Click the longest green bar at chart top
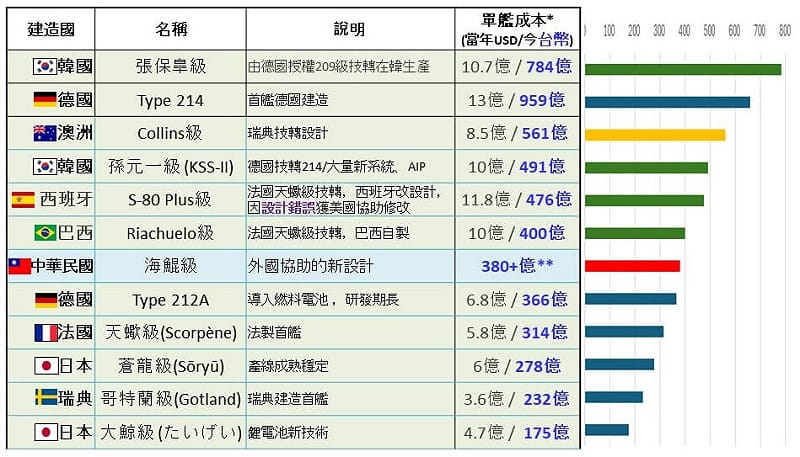800x457 pixels. (x=682, y=69)
